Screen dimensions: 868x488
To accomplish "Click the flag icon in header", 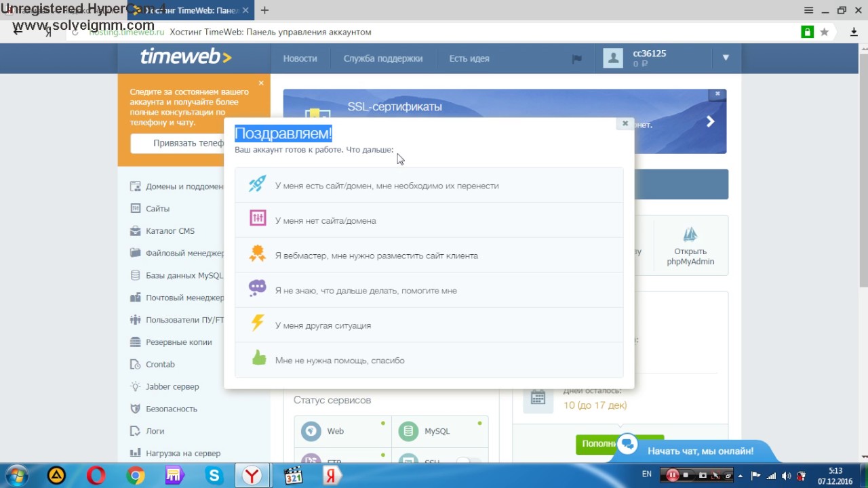I will click(x=576, y=59).
